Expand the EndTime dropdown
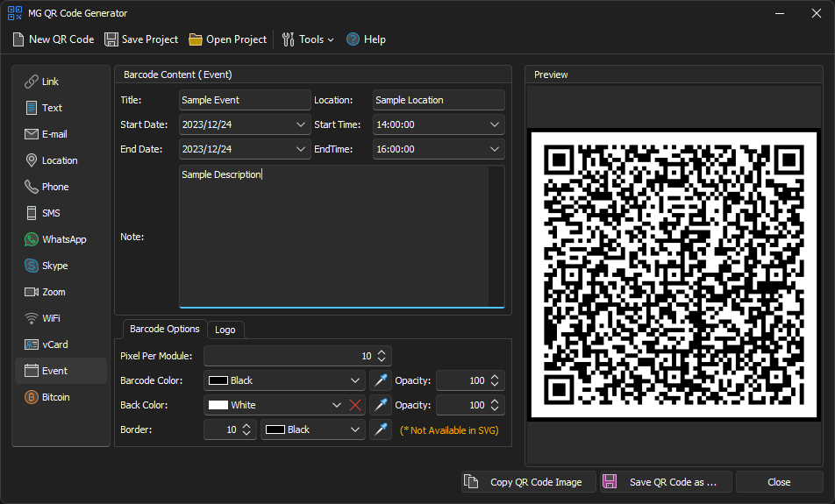This screenshot has height=504, width=835. [494, 149]
